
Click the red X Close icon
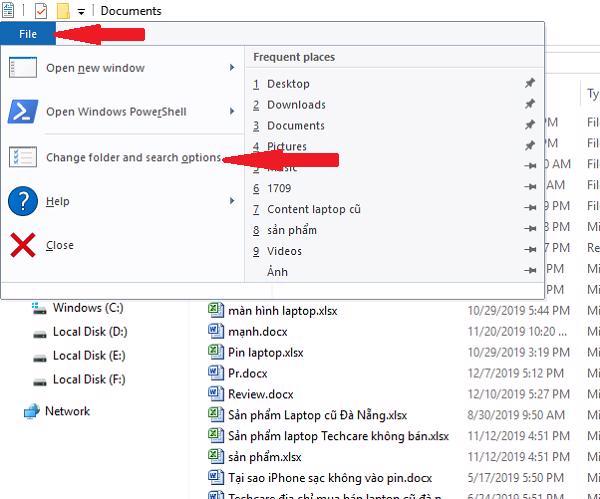click(x=23, y=245)
